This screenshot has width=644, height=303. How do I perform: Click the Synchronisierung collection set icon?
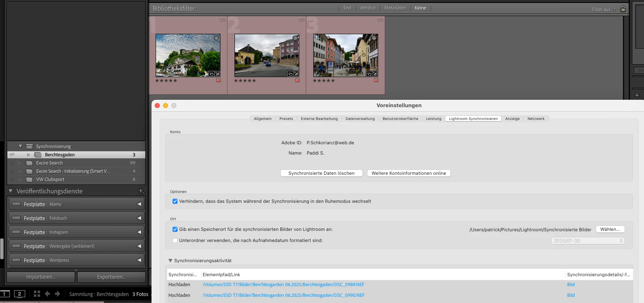tap(29, 146)
